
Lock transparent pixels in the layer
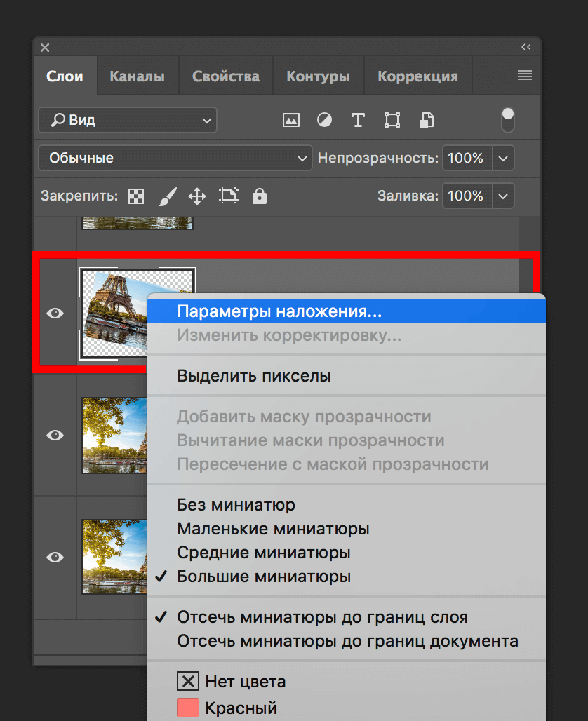pos(135,196)
